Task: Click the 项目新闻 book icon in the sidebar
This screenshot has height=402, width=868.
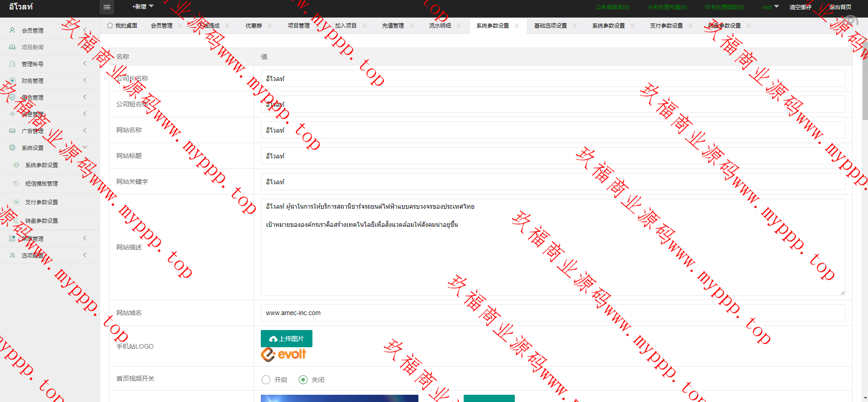Action: pos(12,47)
